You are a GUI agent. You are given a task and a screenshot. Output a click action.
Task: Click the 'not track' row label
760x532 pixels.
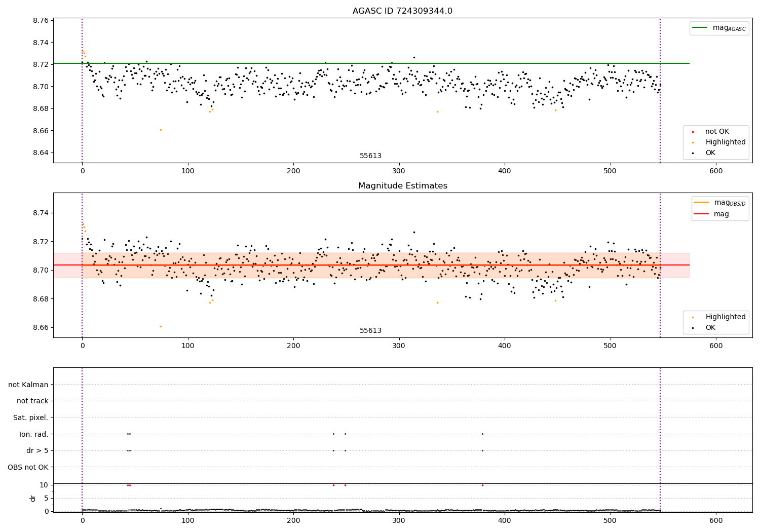(32, 401)
